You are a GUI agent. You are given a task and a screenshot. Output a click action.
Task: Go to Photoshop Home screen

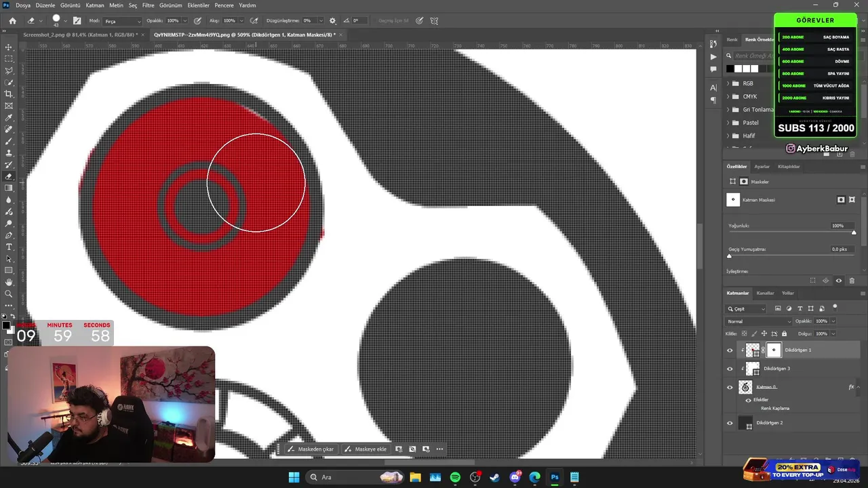pyautogui.click(x=12, y=20)
